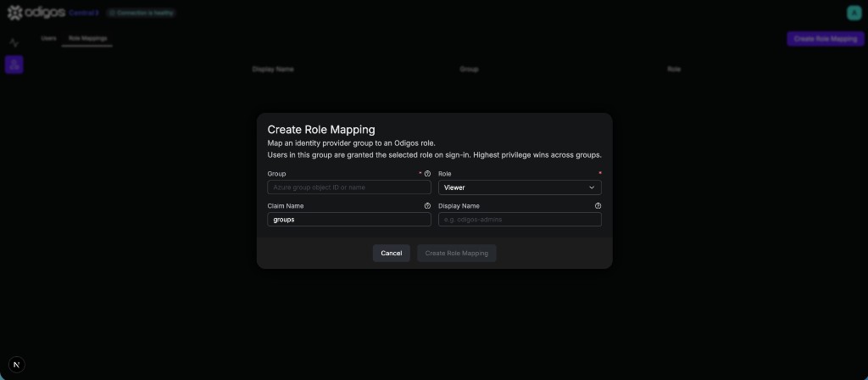The width and height of the screenshot is (868, 380).
Task: Open the activity pulse sidebar icon
Action: [14, 42]
